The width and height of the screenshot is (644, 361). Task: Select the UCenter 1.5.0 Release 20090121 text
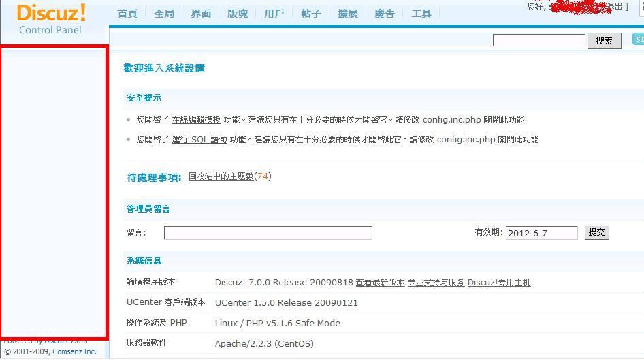(x=287, y=302)
